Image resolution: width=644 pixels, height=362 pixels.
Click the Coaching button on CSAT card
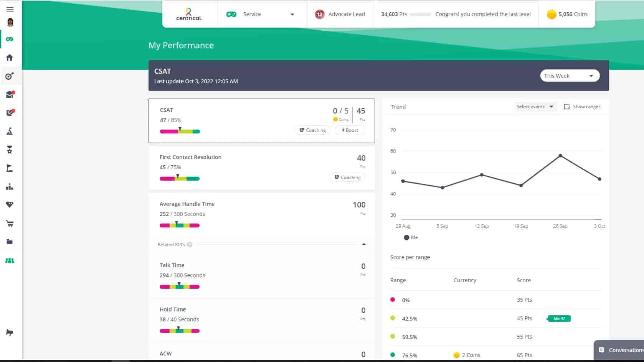[x=312, y=130]
